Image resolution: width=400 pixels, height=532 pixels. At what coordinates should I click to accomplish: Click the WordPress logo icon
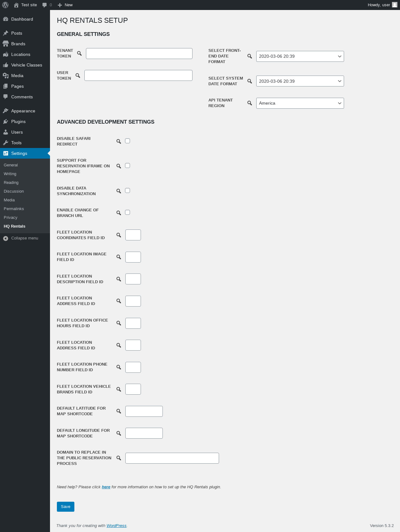pyautogui.click(x=5, y=5)
